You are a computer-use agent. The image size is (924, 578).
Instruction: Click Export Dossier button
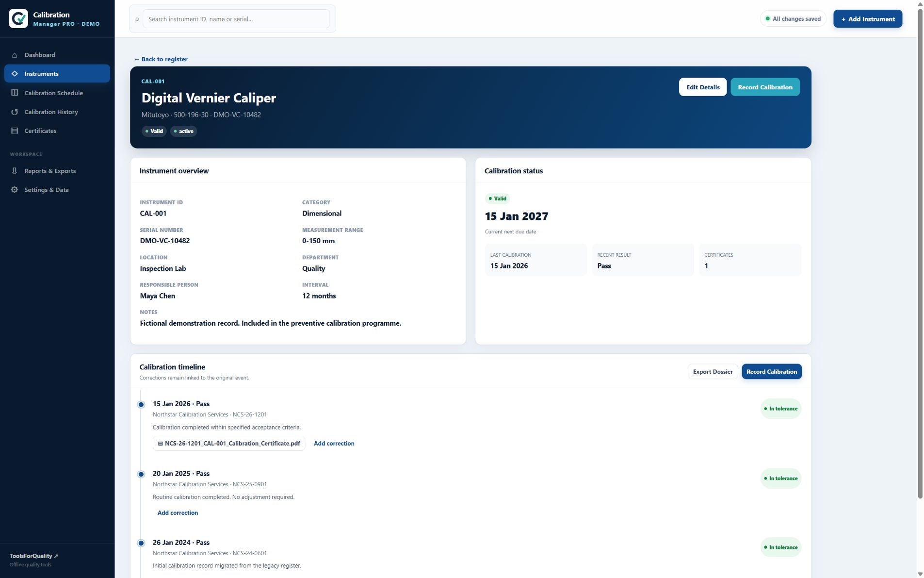[713, 372]
